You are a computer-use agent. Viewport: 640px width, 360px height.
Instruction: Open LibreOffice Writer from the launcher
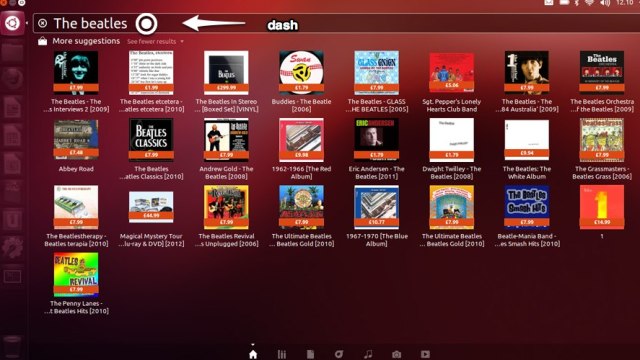pyautogui.click(x=12, y=107)
